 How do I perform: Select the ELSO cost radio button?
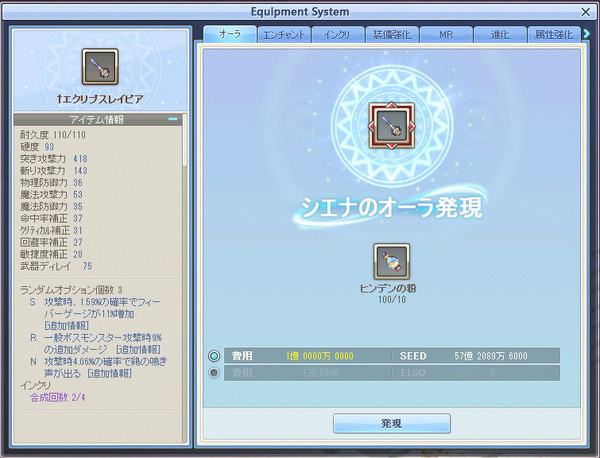click(x=214, y=372)
